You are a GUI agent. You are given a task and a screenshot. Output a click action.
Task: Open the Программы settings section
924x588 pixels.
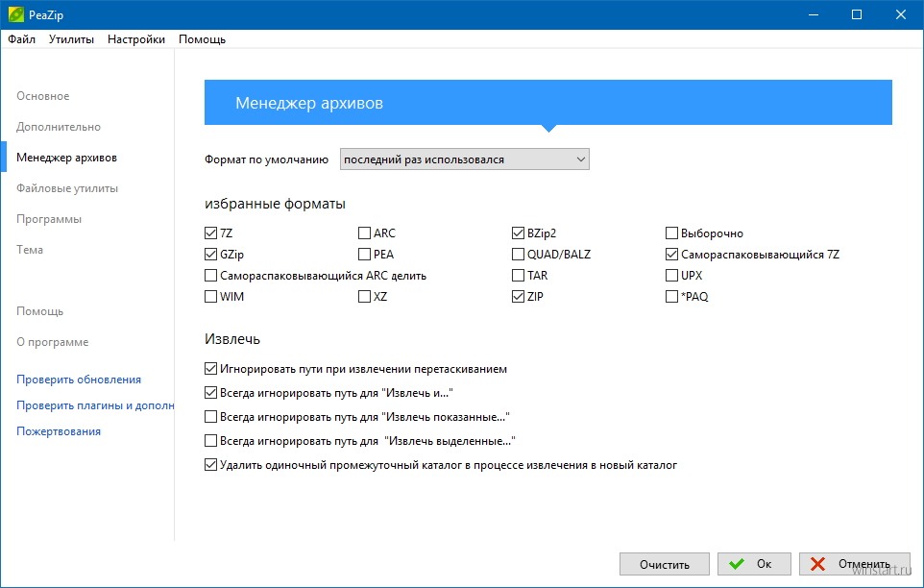click(x=49, y=219)
